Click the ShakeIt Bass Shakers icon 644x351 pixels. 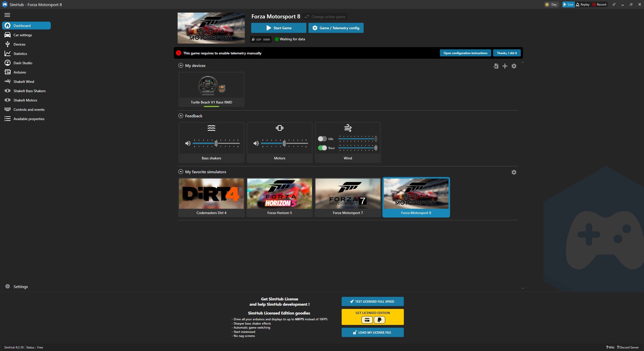[x=8, y=91]
